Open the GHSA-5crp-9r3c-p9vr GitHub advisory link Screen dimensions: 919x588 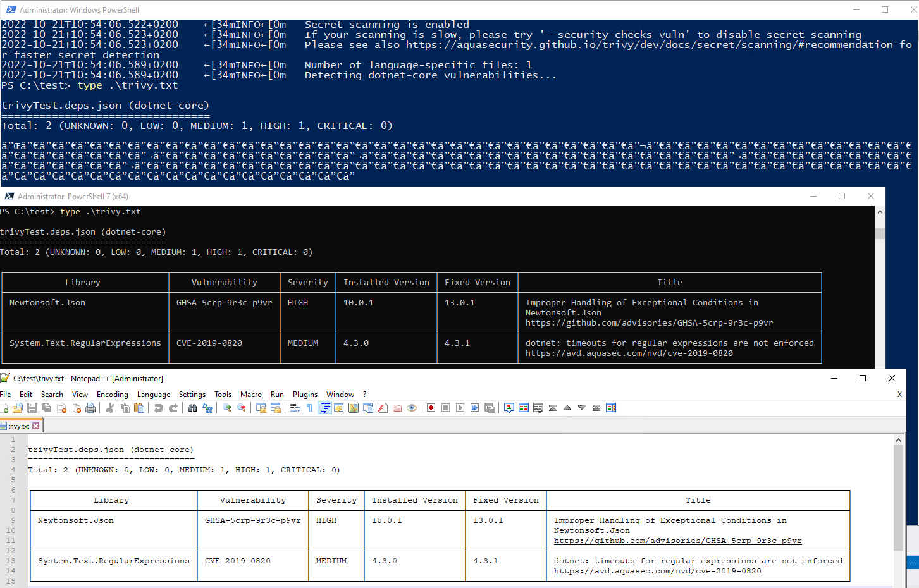(677, 541)
